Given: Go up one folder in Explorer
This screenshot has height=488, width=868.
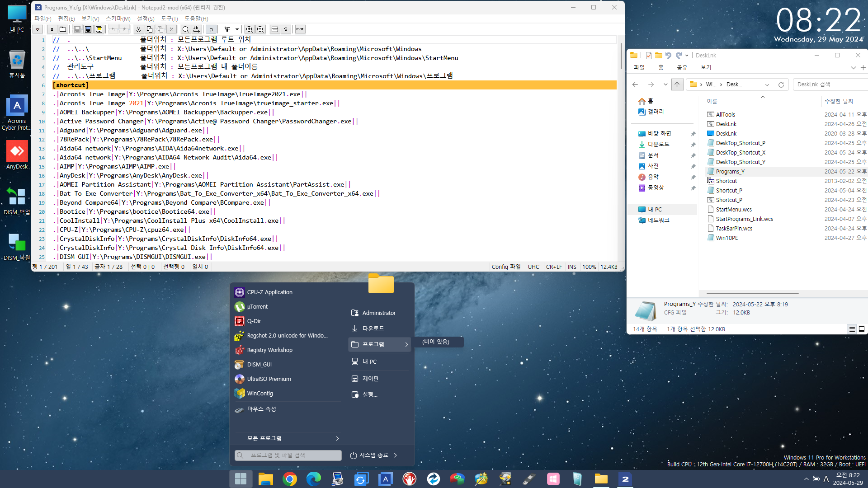Looking at the screenshot, I should (x=677, y=84).
